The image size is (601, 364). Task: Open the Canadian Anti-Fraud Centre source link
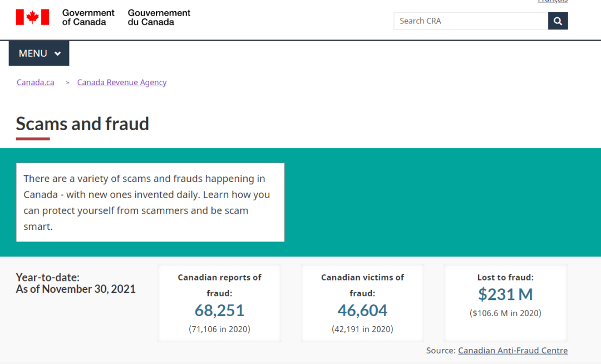pos(513,351)
